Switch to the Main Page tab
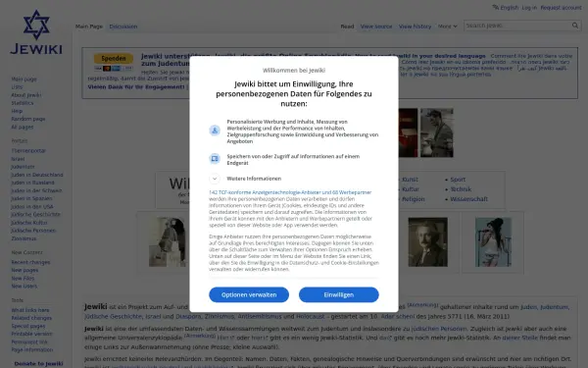The height and width of the screenshot is (368, 588). [x=89, y=26]
